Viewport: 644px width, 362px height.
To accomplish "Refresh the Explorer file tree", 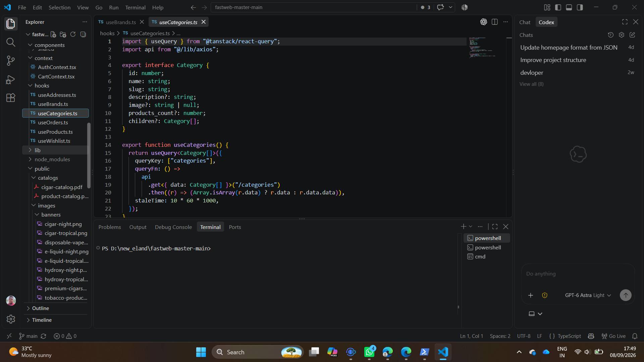I will point(73,34).
